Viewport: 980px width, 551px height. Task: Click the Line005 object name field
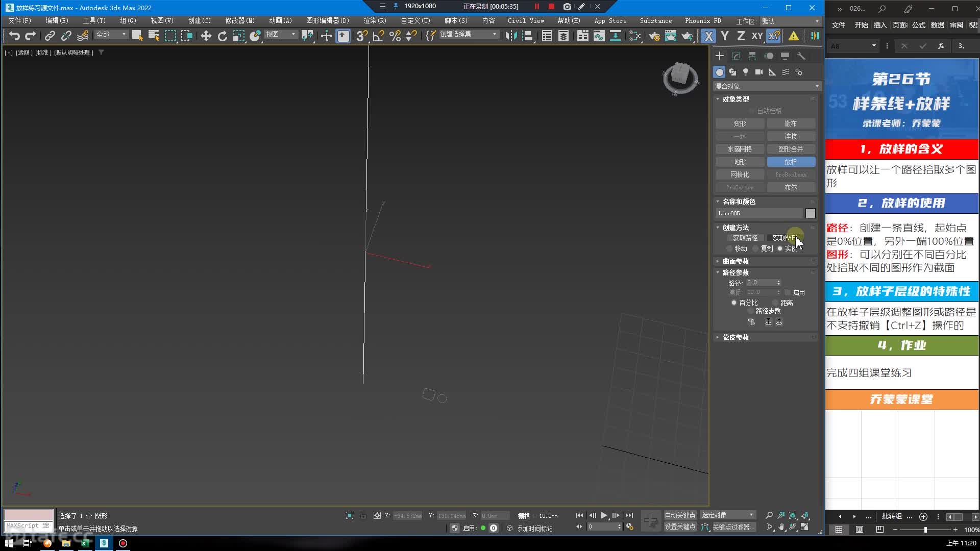759,213
